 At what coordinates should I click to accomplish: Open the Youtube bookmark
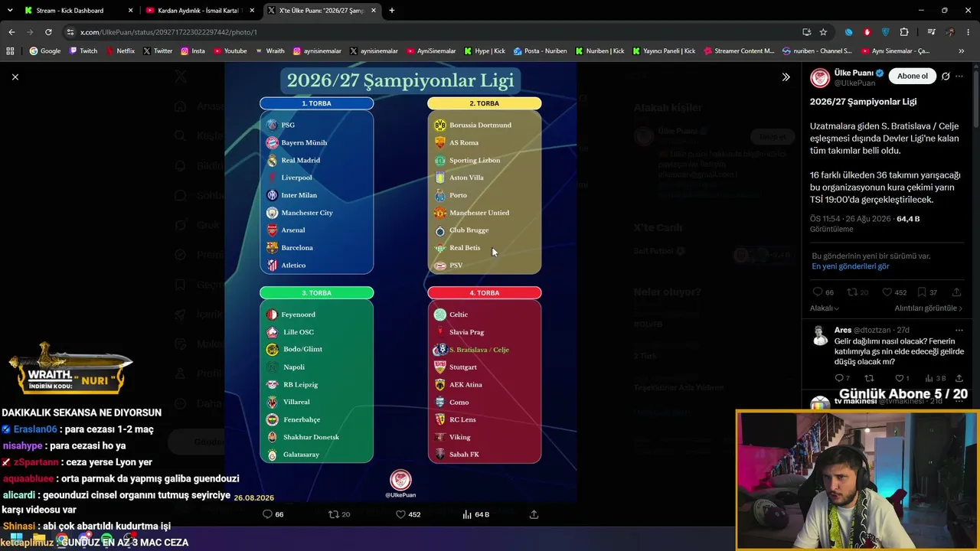coord(230,51)
